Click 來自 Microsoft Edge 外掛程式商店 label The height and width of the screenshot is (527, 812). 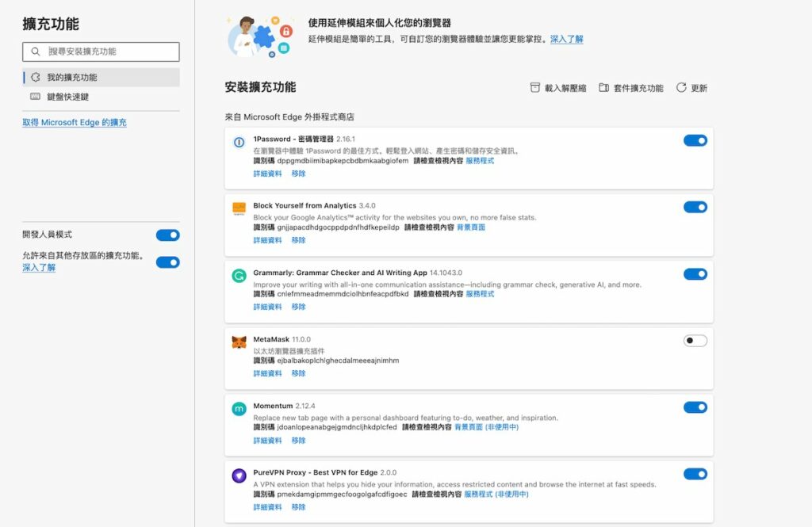289,117
